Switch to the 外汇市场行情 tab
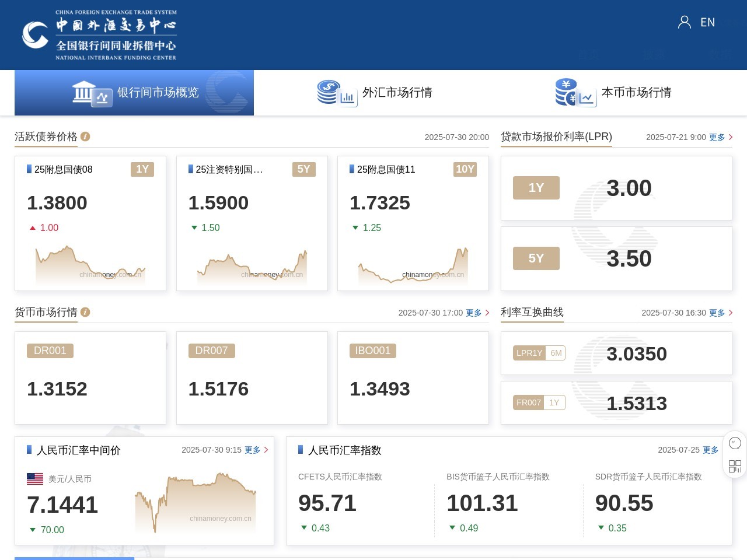747x560 pixels. click(397, 92)
